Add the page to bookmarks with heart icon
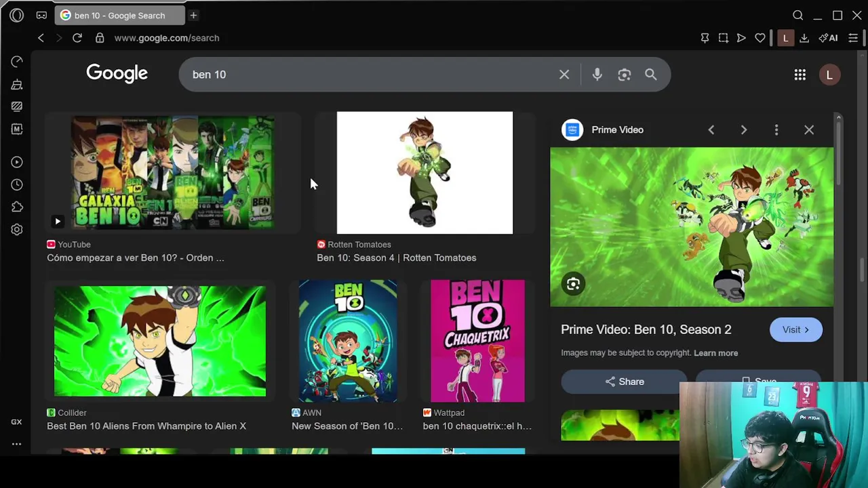Screen dimensions: 868x488 760,38
